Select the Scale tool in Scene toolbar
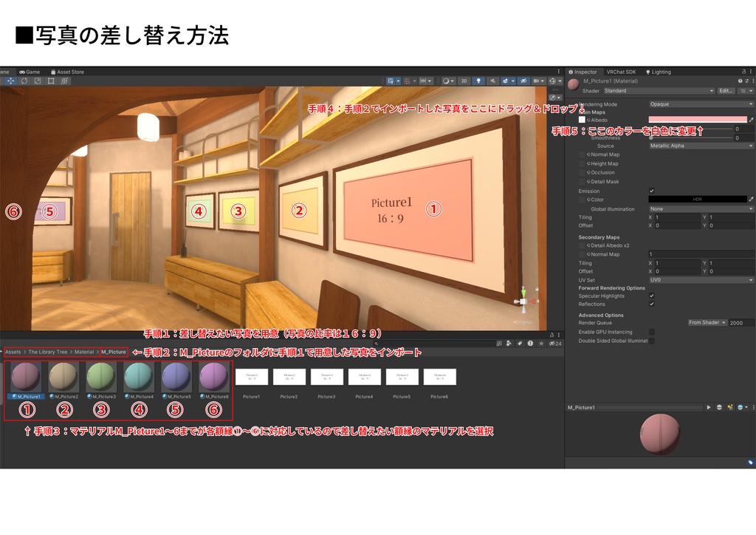The image size is (756, 535). (38, 81)
